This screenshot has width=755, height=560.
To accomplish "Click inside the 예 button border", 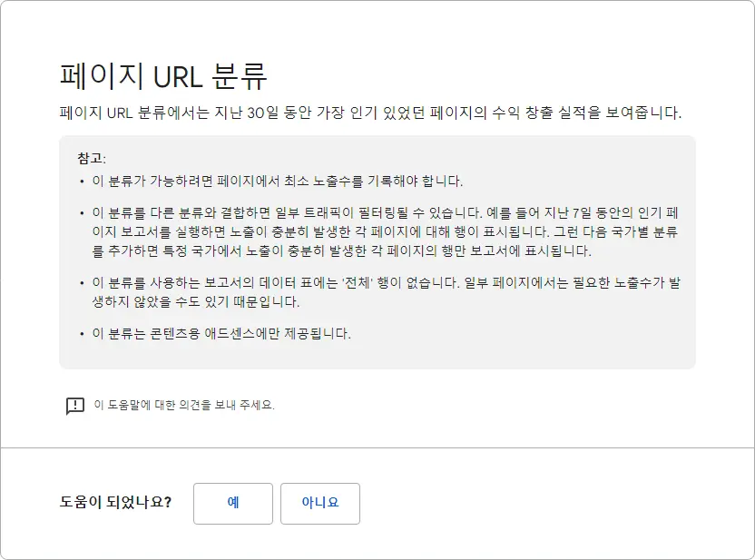I will [232, 503].
